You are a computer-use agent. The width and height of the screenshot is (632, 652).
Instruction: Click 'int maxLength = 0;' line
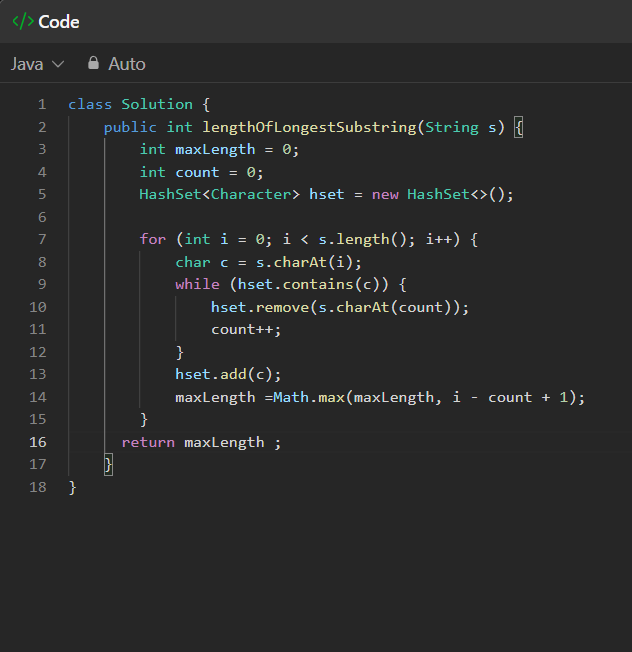coord(219,149)
